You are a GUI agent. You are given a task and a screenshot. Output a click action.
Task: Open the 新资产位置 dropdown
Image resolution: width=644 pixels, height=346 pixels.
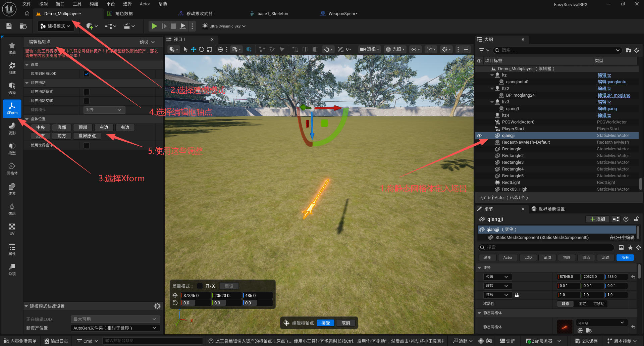[x=115, y=328]
